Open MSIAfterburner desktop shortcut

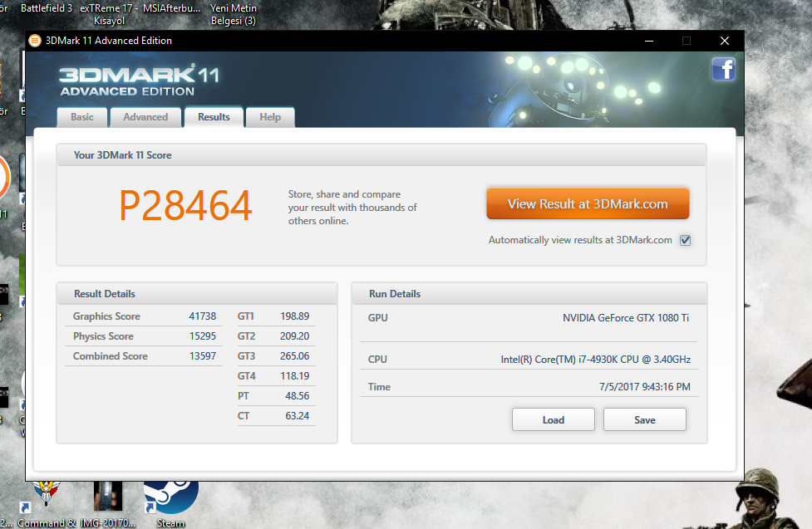tap(171, 8)
